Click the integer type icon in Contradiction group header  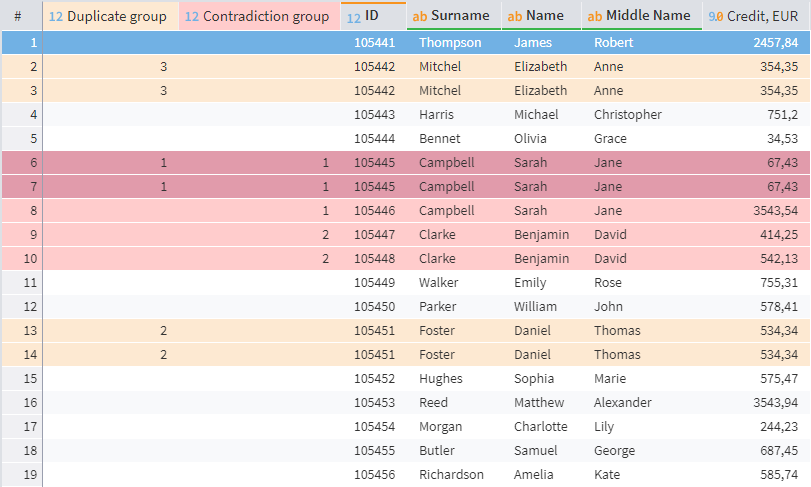(x=192, y=16)
